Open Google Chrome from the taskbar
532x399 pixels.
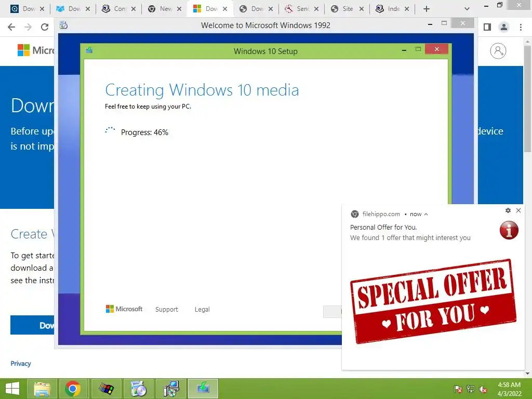[73, 389]
